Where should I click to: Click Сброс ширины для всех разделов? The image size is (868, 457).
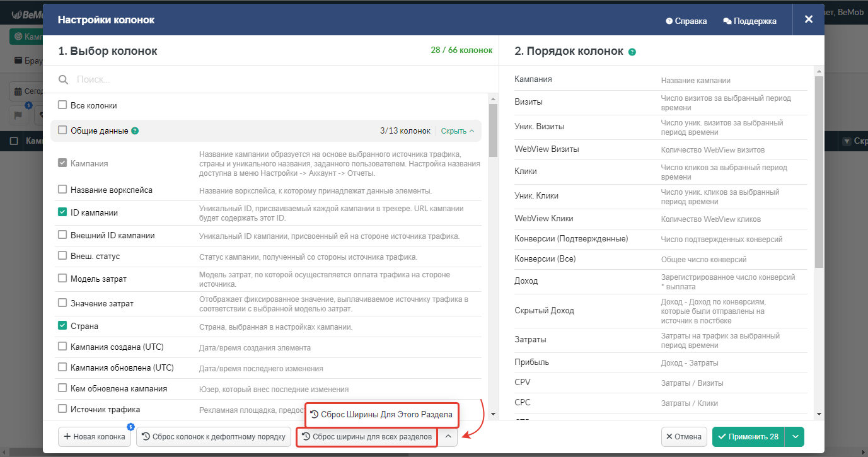coord(367,437)
